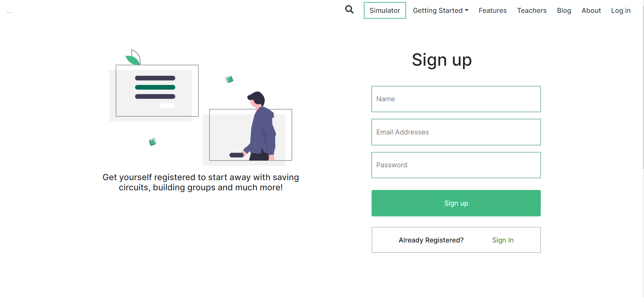
Task: Open the About page
Action: [x=591, y=10]
